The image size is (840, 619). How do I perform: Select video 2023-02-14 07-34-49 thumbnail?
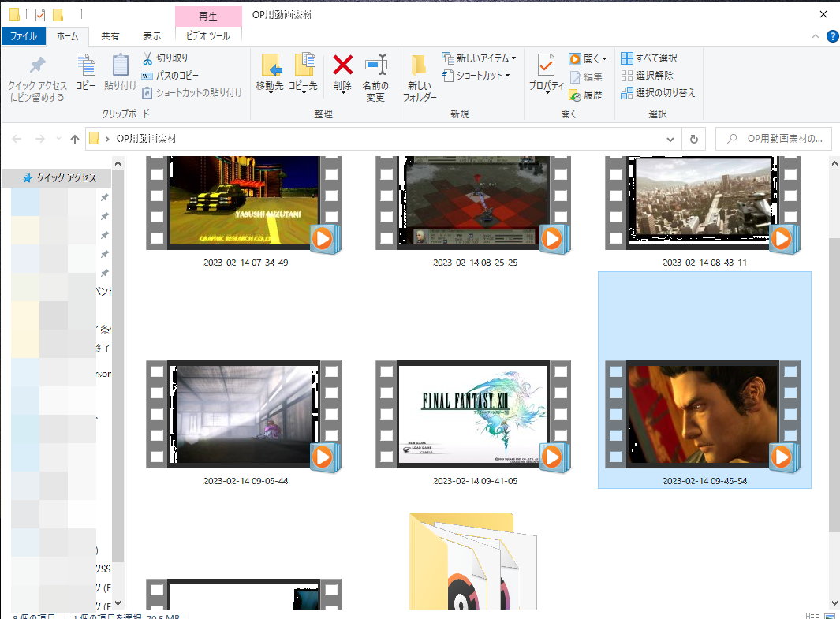pos(243,203)
